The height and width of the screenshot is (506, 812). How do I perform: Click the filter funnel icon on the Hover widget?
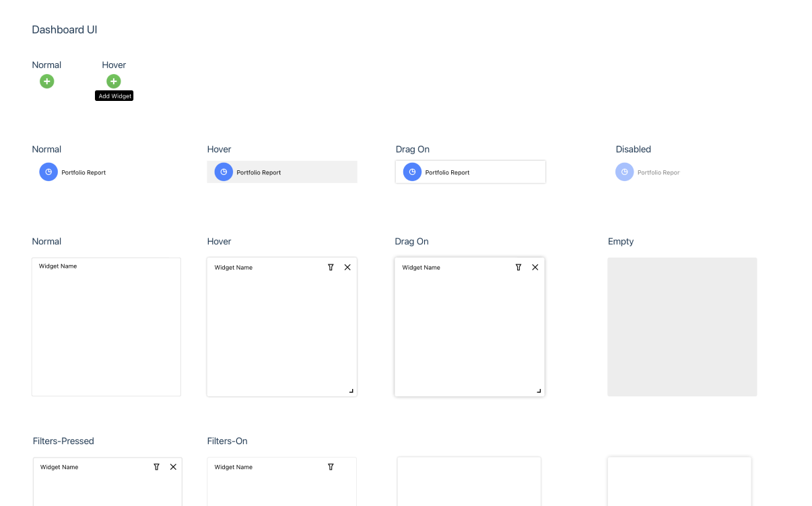click(x=331, y=267)
